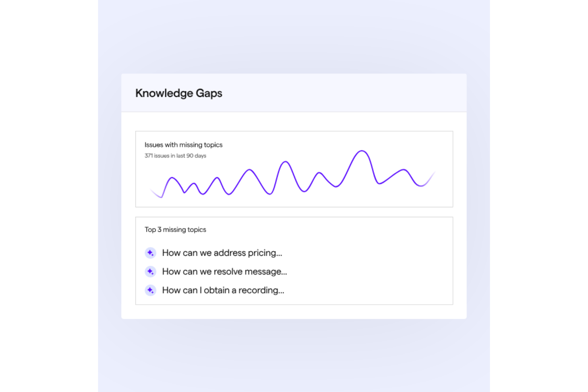The width and height of the screenshot is (588, 392).
Task: Click the sparkle icon beside the resolve message topic
Action: point(150,272)
